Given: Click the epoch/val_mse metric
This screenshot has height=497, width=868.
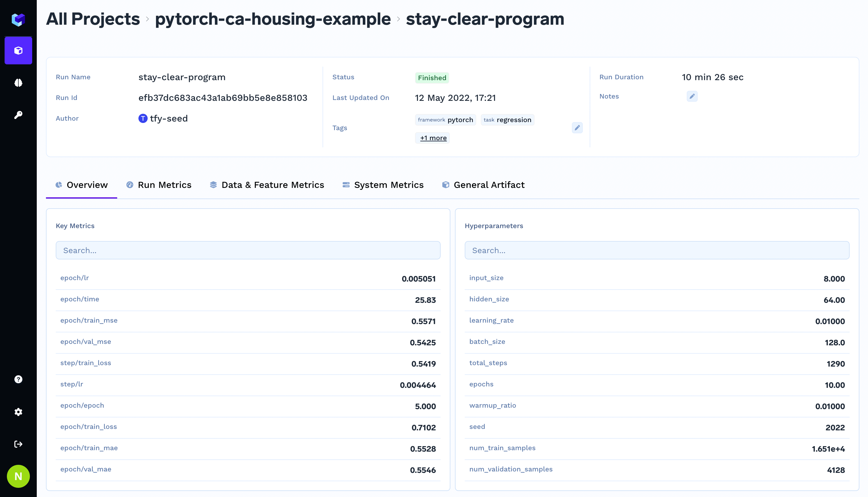Looking at the screenshot, I should (248, 342).
